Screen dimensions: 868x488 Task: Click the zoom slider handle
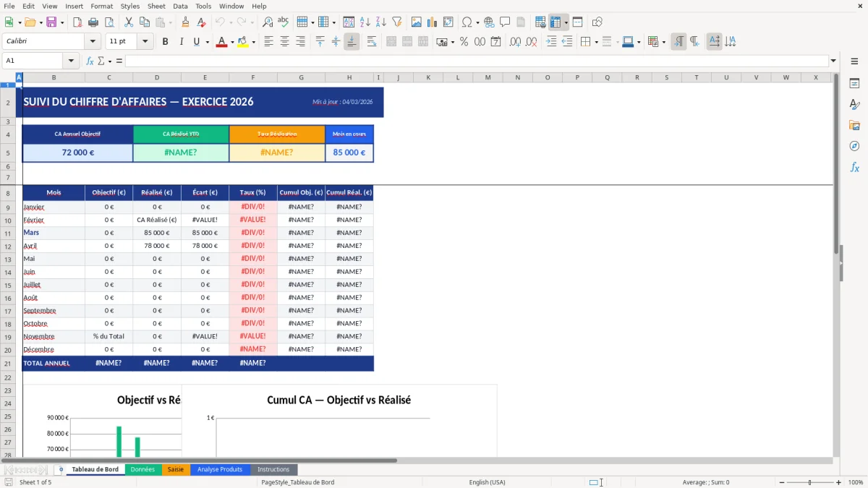click(809, 482)
